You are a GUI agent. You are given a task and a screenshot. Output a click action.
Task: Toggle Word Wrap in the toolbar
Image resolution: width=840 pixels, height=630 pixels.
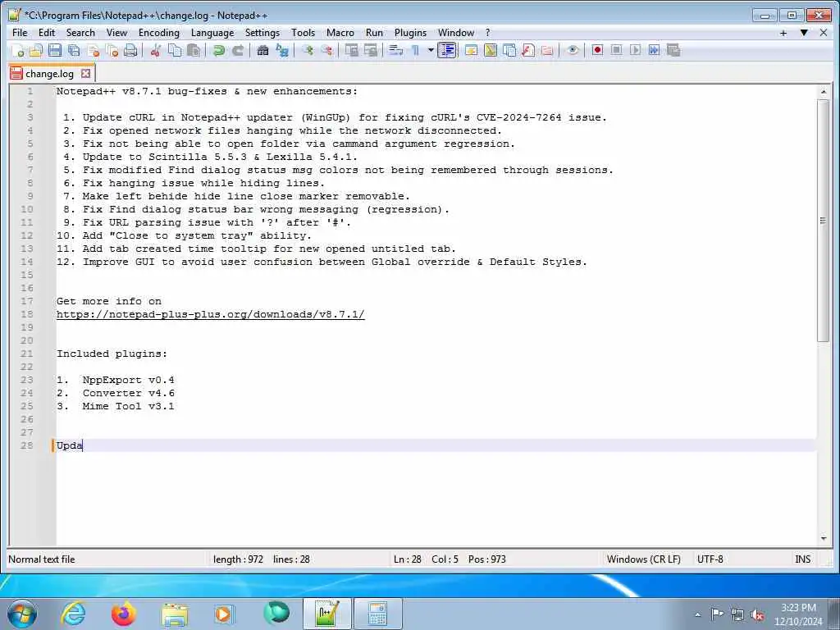coord(396,50)
